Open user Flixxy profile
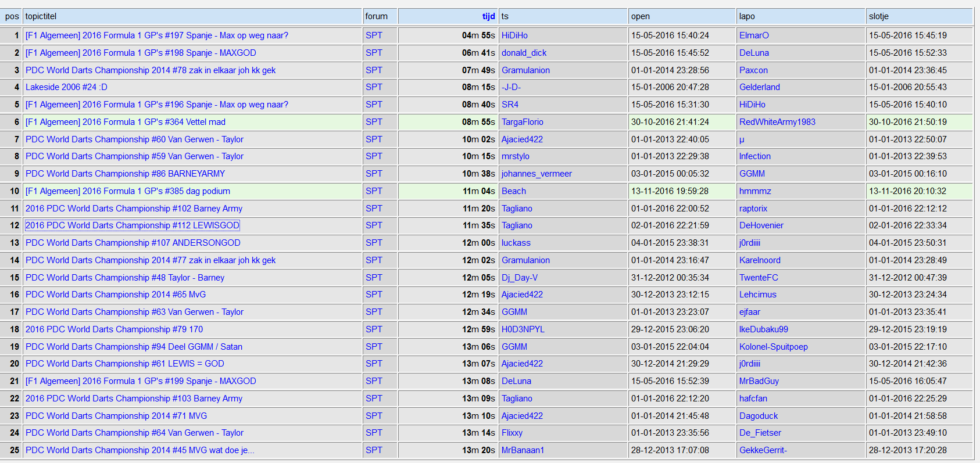 [x=512, y=433]
